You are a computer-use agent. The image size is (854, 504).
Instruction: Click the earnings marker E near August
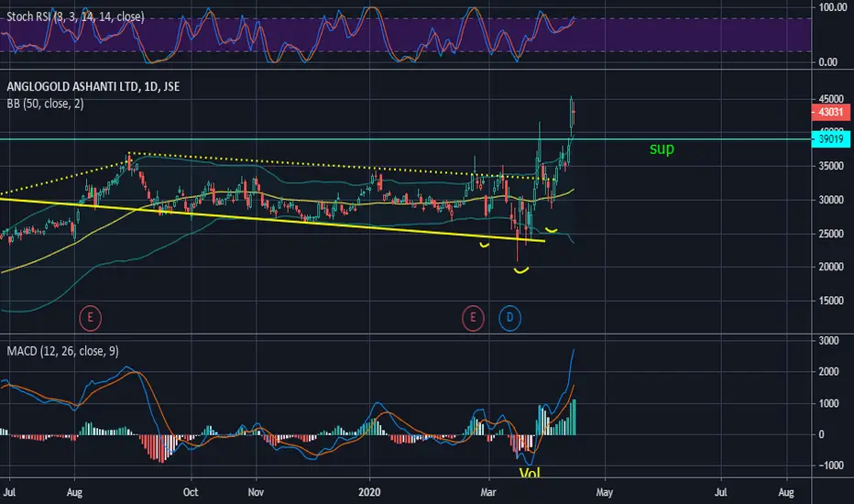(x=91, y=318)
